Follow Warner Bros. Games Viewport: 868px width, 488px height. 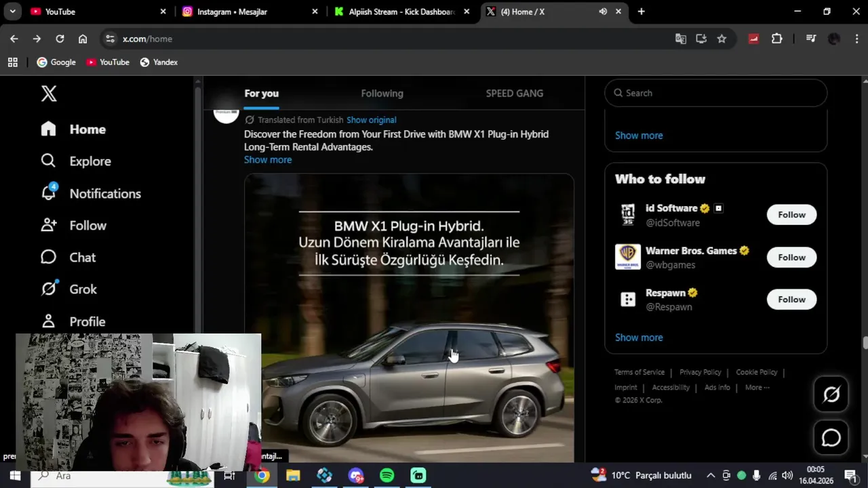(791, 258)
